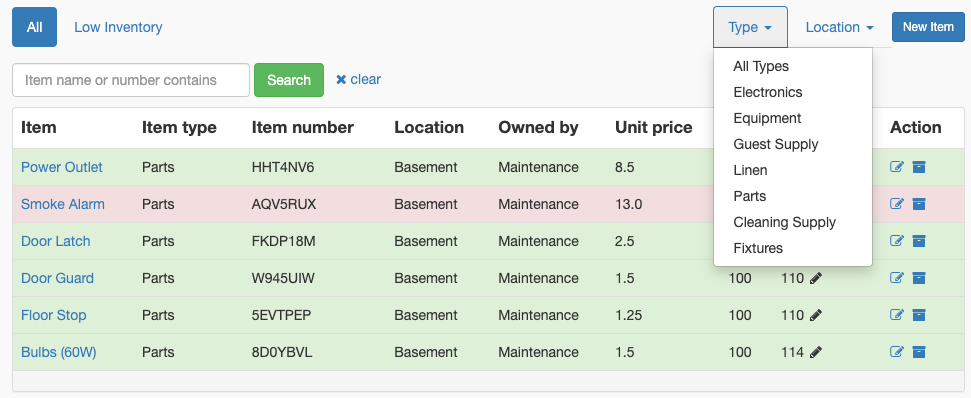Open the Type filter dropdown
This screenshot has width=971, height=398.
pyautogui.click(x=750, y=27)
